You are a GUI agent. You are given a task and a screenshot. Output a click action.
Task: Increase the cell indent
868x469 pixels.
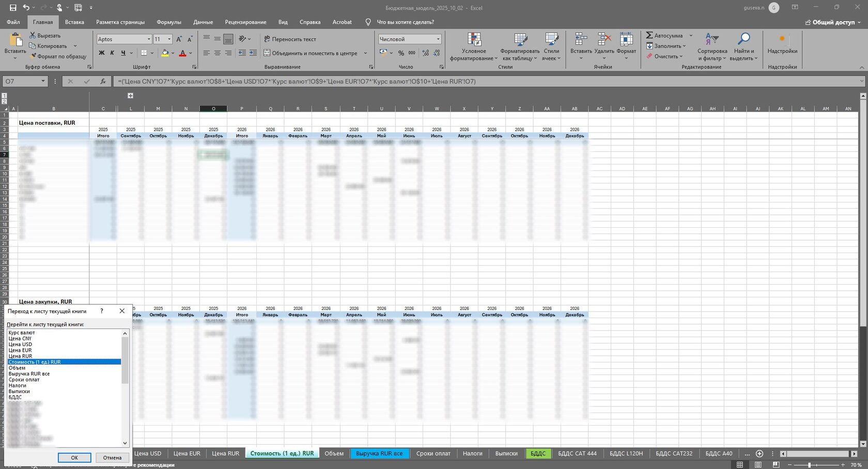253,53
